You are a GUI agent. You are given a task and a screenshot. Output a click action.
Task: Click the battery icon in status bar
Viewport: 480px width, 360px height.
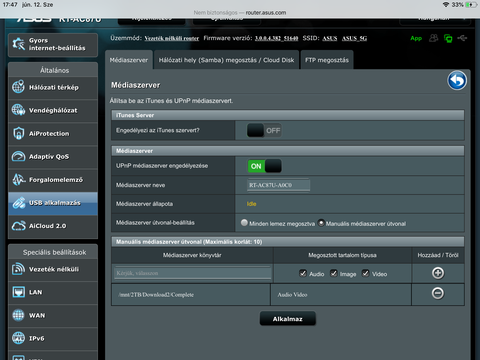[472, 5]
